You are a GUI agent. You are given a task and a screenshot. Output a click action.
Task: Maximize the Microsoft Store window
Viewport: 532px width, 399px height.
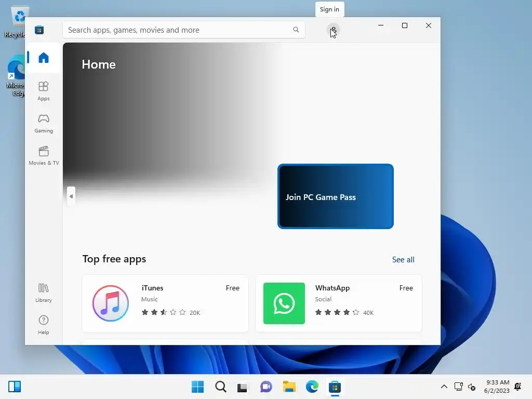pos(404,25)
